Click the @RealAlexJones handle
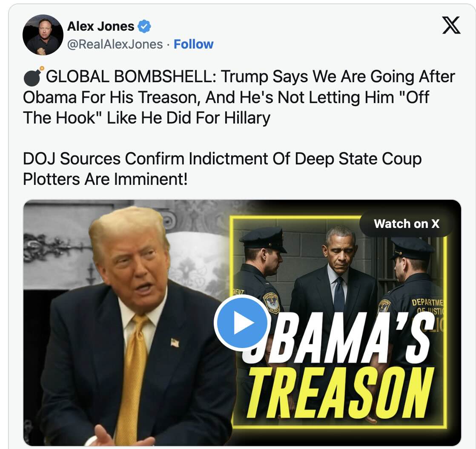 tap(115, 44)
